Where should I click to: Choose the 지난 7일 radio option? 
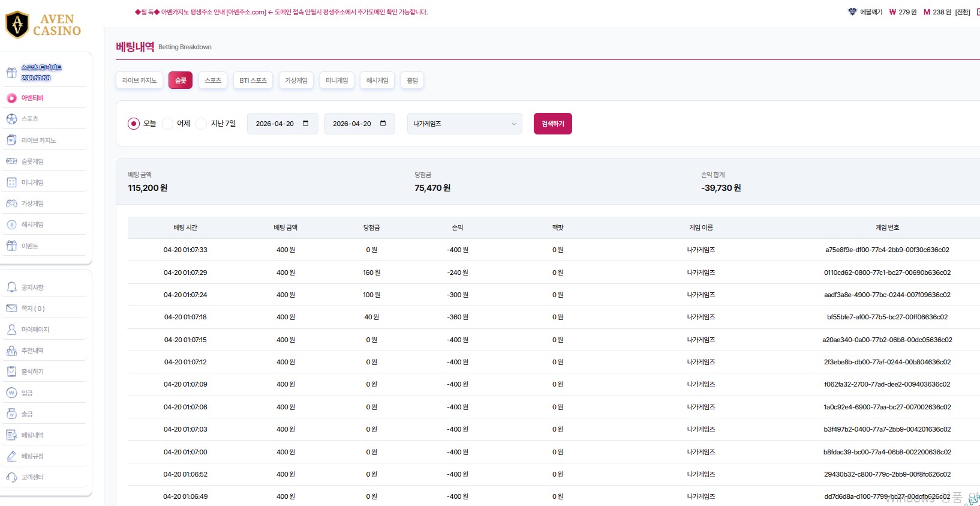coord(202,124)
